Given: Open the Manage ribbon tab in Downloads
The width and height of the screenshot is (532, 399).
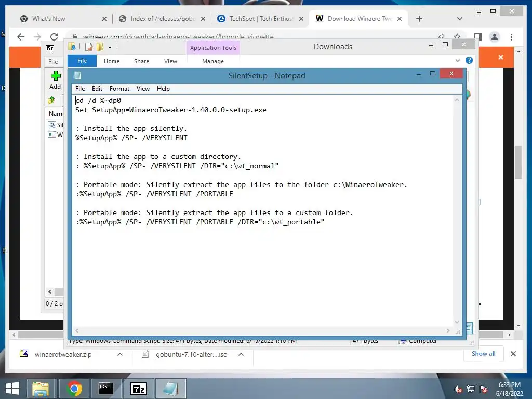Looking at the screenshot, I should click(x=212, y=61).
